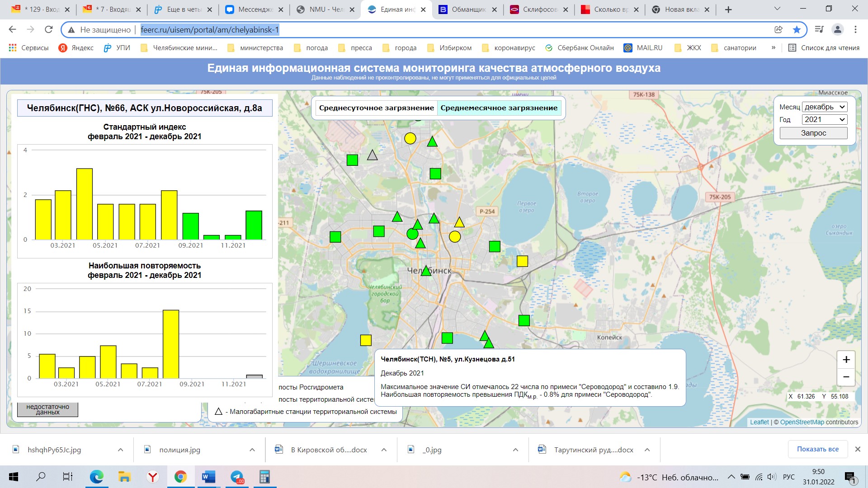Open the OpenStreetMap attribution link
This screenshot has width=868, height=488.
coord(802,422)
